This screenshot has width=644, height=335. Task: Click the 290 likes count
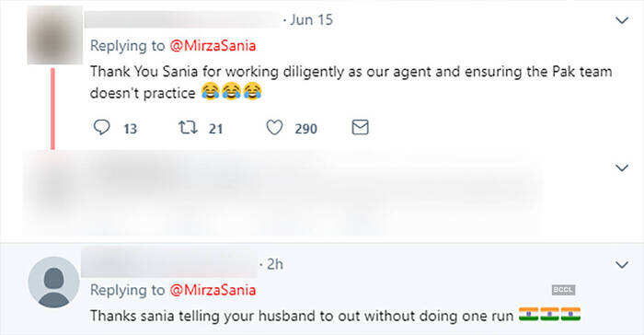306,129
